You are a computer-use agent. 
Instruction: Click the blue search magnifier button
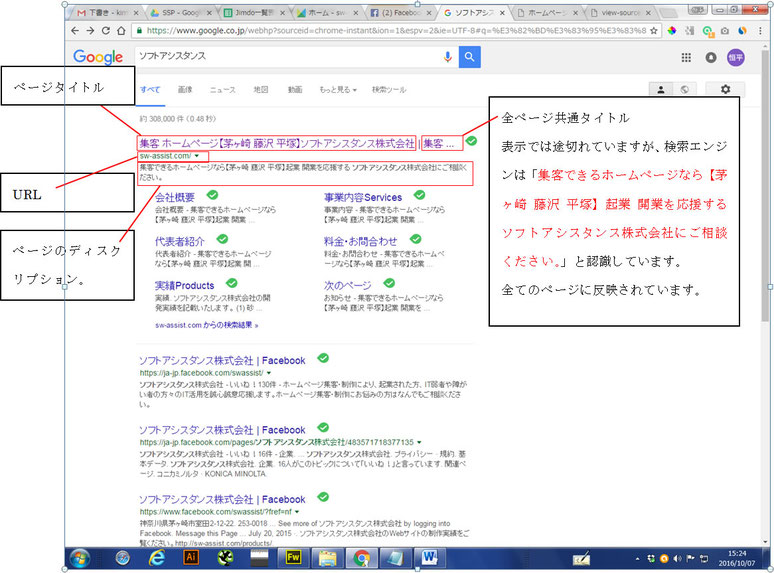pyautogui.click(x=469, y=57)
